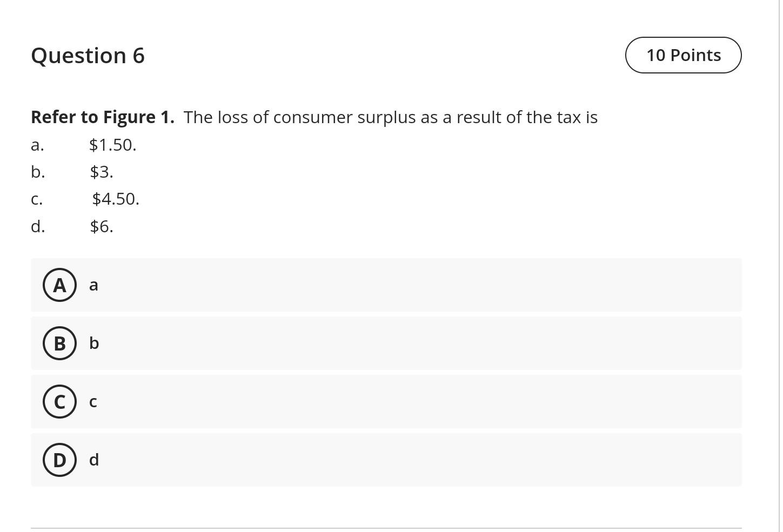Click the answer row labeled c
Image resolution: width=783 pixels, height=532 pixels.
(92, 401)
